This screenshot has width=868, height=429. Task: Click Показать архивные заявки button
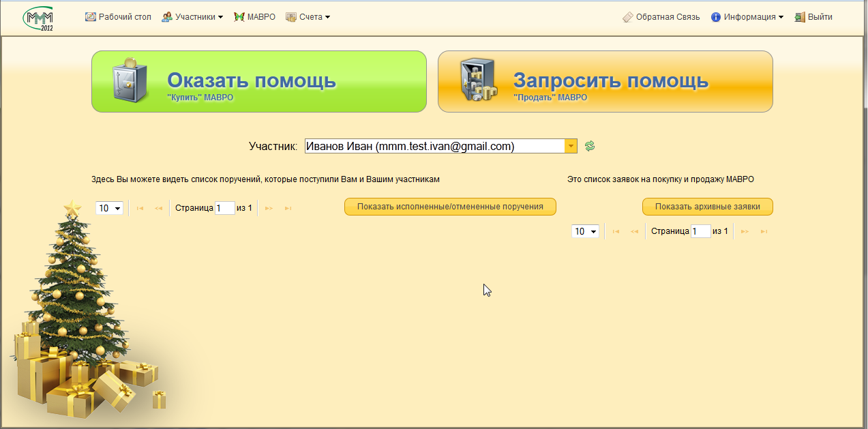tap(708, 207)
